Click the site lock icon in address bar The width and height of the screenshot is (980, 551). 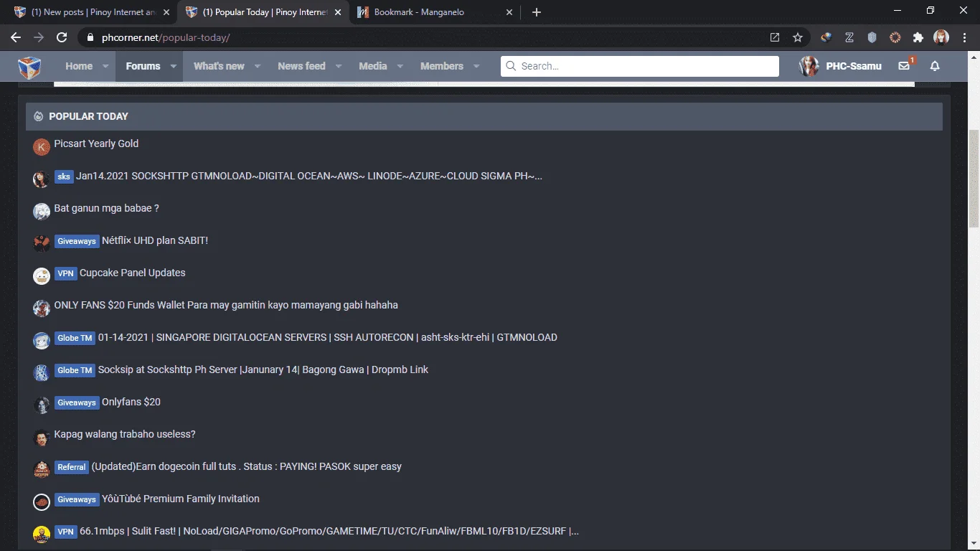pos(90,37)
